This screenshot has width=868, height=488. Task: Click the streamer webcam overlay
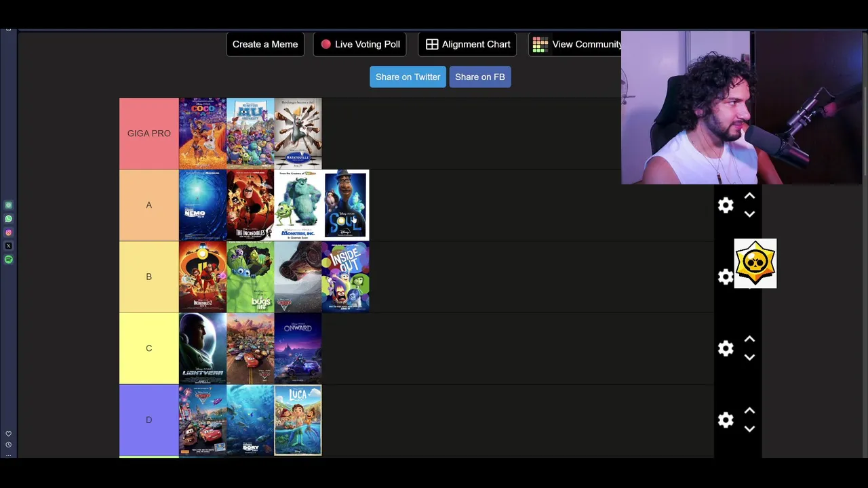click(741, 108)
